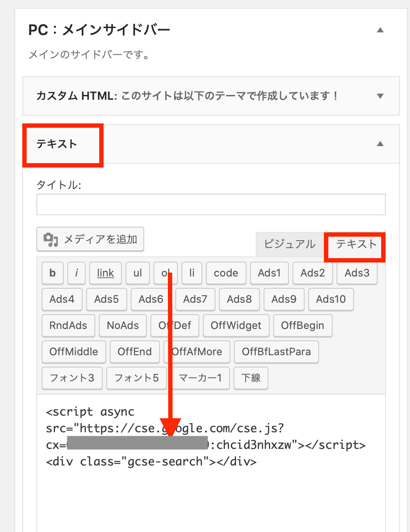Apply フォント3 style button
Viewport: 410px width, 532px height.
tap(72, 378)
